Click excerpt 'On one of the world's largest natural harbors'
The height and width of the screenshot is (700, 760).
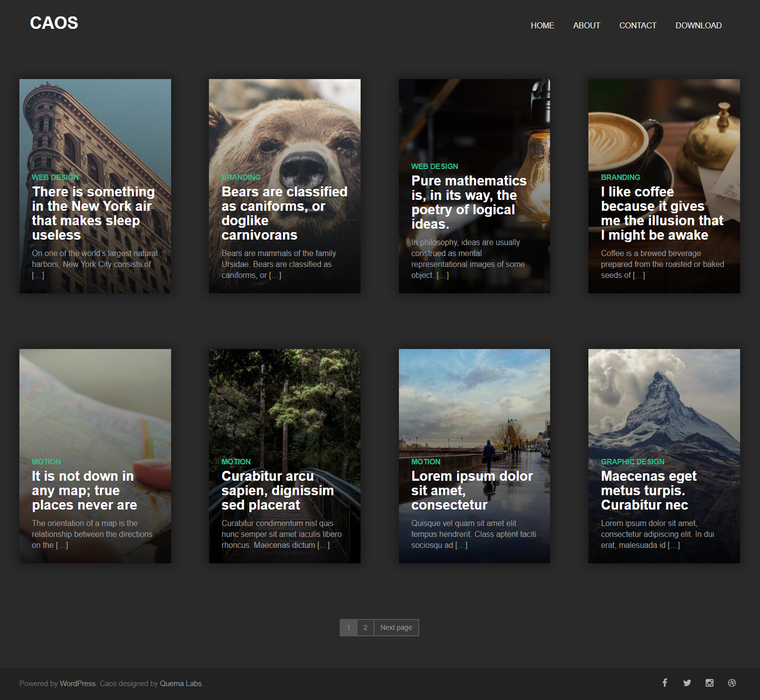click(x=95, y=264)
